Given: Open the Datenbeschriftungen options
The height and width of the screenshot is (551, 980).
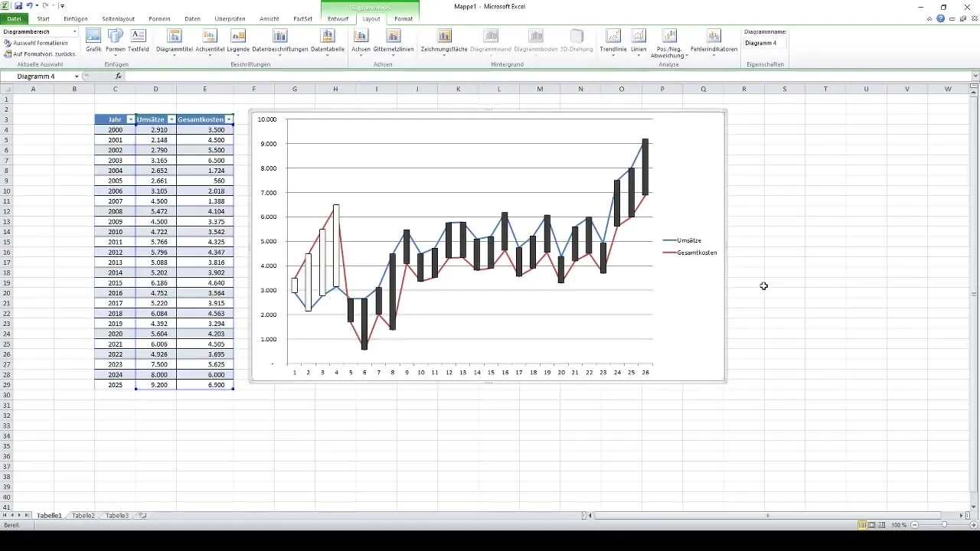Looking at the screenshot, I should point(280,43).
